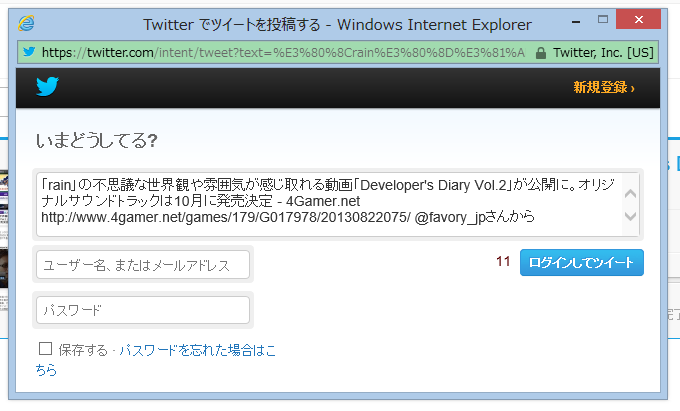This screenshot has width=680, height=411.
Task: Focus the パスワード input field
Action: coord(142,310)
